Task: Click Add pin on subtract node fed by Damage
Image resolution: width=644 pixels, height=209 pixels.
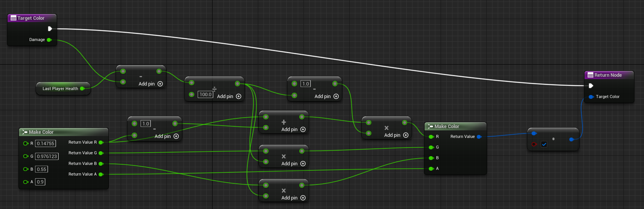Action: point(150,84)
